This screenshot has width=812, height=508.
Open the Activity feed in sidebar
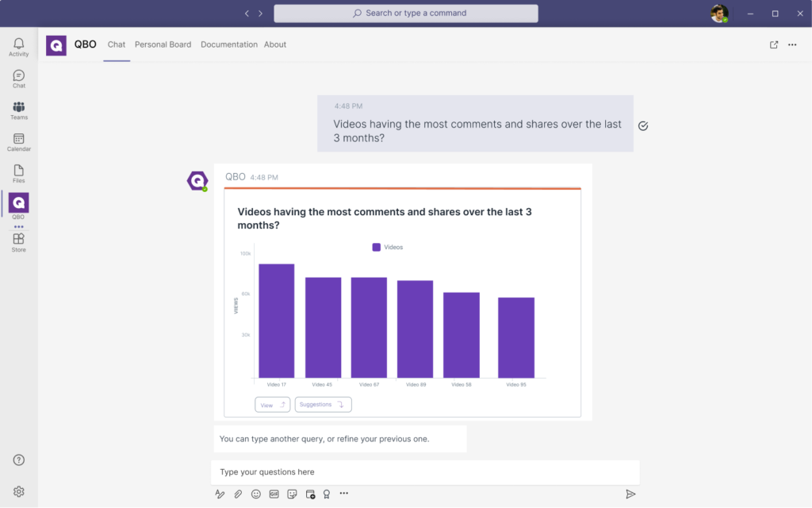[x=18, y=47]
